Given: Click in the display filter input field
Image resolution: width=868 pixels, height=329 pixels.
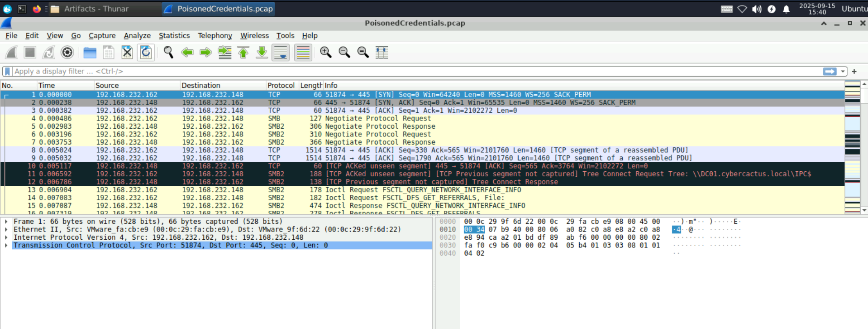Looking at the screenshot, I should tap(407, 71).
